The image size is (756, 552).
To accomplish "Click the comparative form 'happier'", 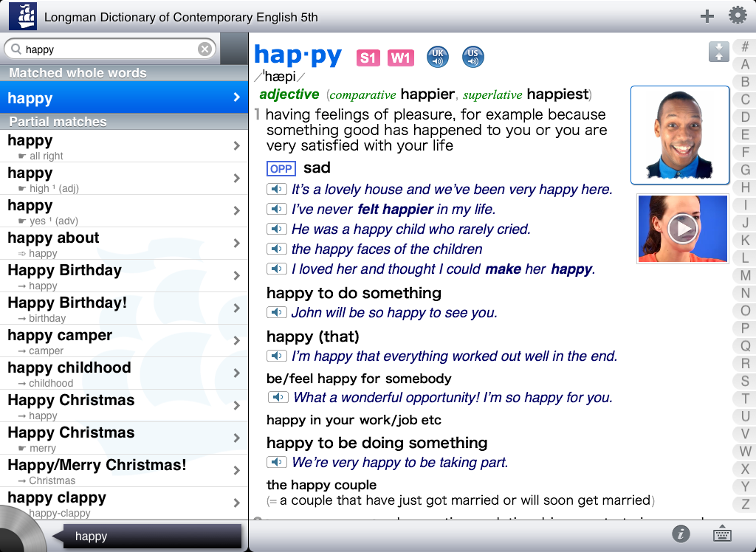I will pyautogui.click(x=427, y=94).
